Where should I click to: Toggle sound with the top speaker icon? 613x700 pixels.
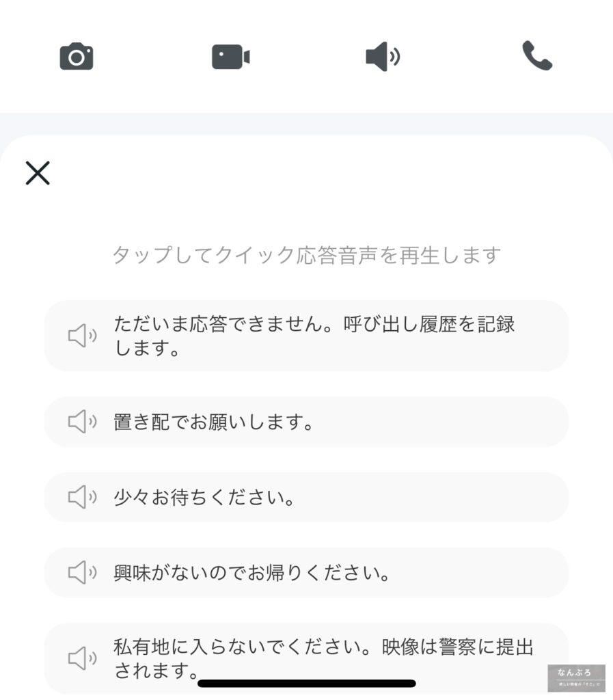coord(383,57)
